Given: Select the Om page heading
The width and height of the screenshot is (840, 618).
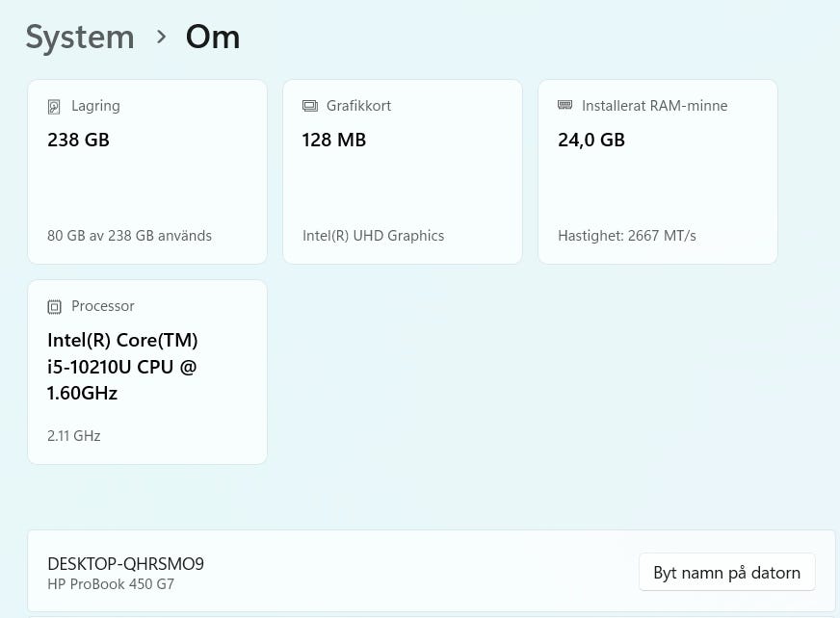Looking at the screenshot, I should pos(212,38).
